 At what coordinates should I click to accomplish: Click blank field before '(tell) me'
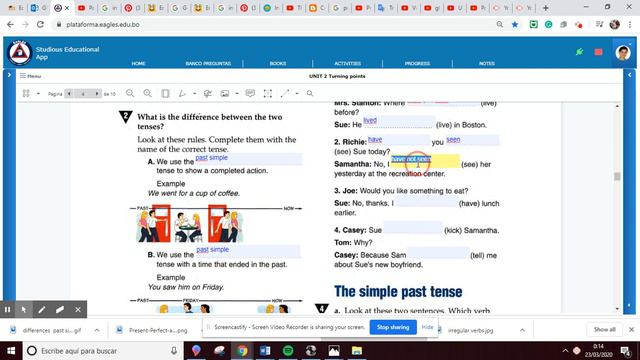tap(438, 253)
